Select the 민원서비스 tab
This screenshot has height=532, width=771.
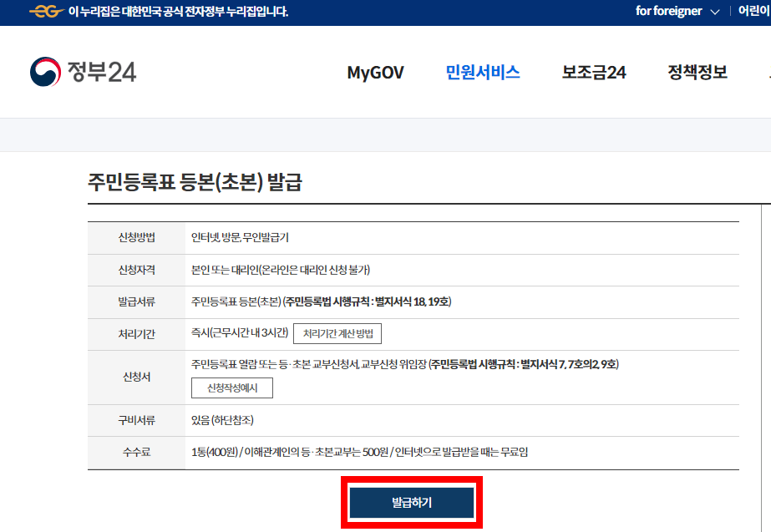(x=483, y=73)
